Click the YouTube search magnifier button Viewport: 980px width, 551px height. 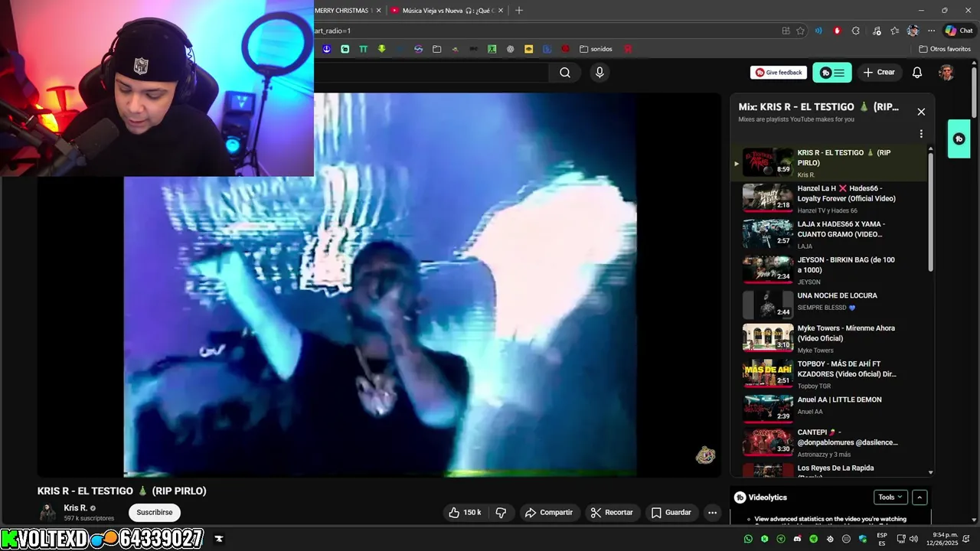click(x=565, y=73)
